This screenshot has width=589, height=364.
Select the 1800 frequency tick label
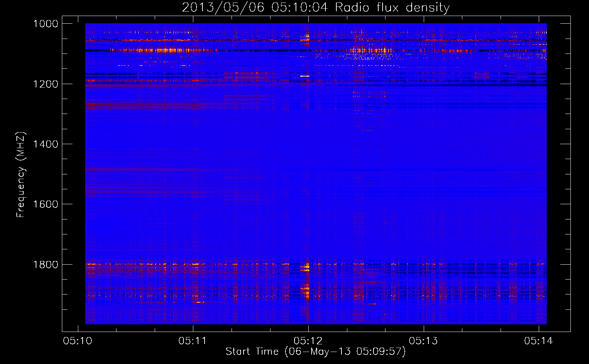coord(46,264)
